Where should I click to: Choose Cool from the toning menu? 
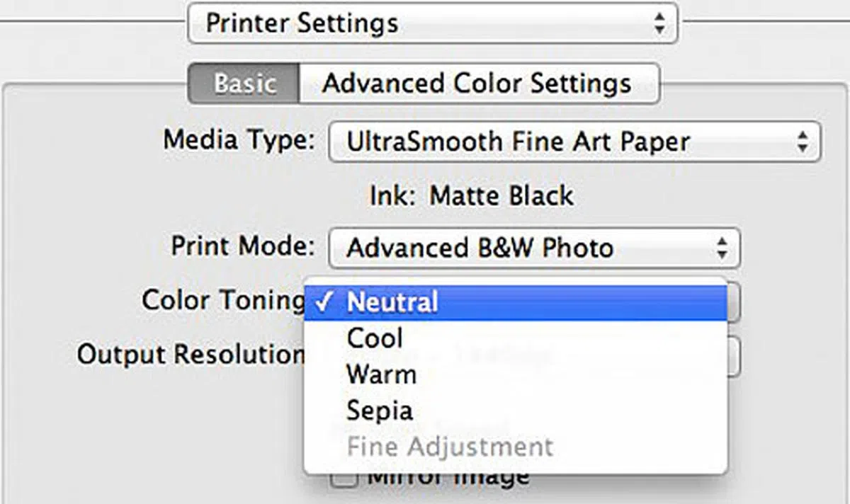point(375,338)
